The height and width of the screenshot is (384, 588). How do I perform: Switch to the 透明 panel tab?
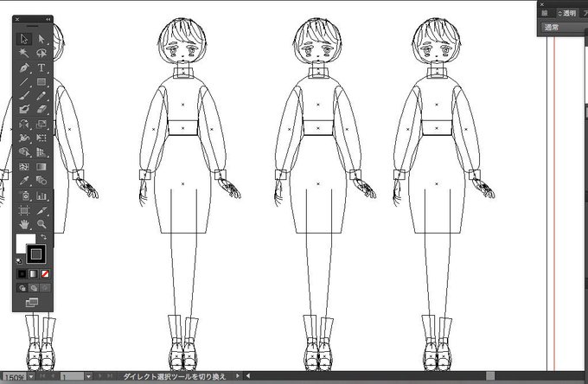click(566, 13)
